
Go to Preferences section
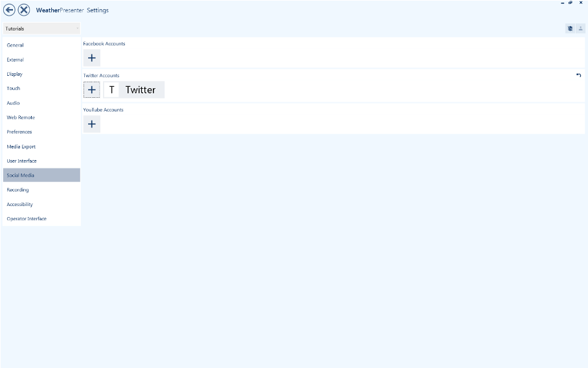click(x=41, y=132)
